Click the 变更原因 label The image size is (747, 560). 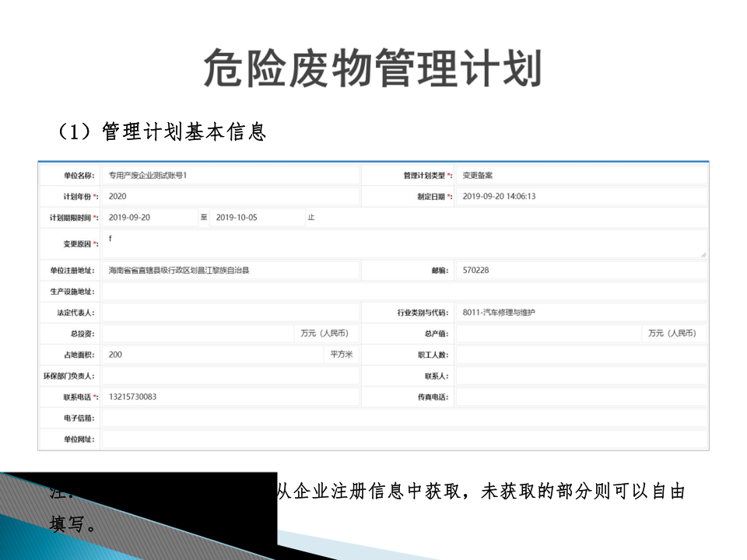coord(80,243)
